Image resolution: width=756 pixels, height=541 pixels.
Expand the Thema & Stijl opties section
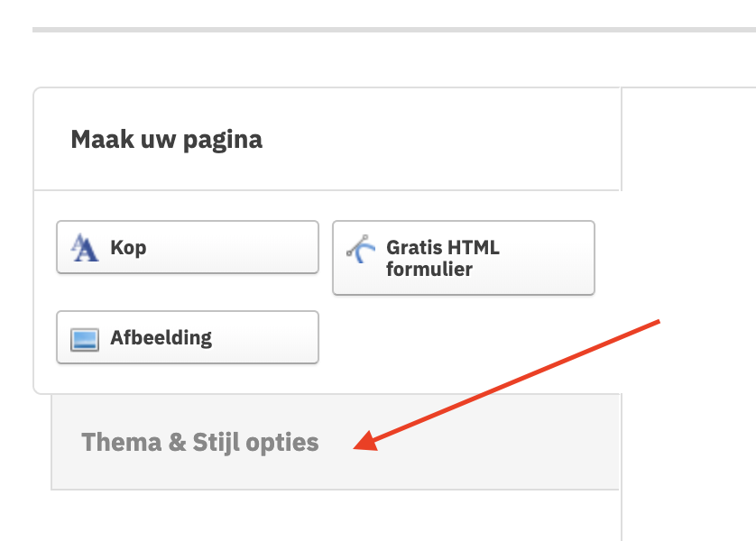(x=335, y=442)
